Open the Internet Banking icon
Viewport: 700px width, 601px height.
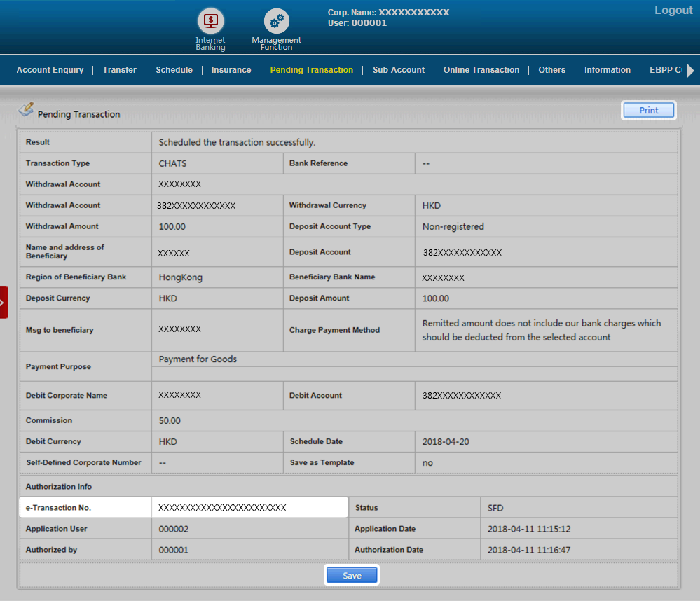(210, 21)
